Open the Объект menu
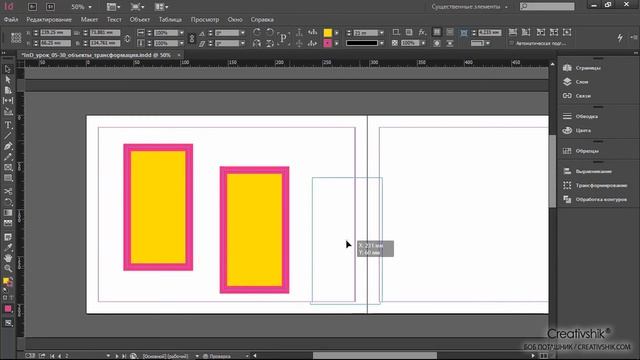Viewport: 640px width, 360px height. coord(140,20)
